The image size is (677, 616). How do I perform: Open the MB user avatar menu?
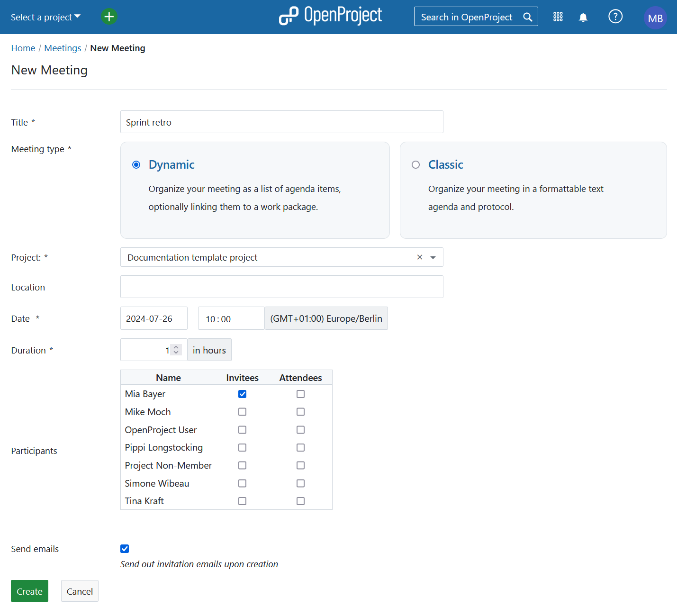pos(655,18)
